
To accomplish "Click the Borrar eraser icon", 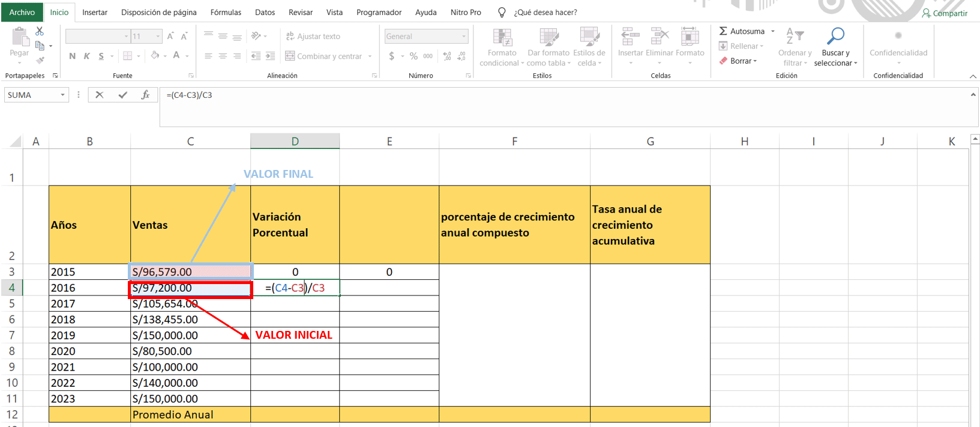I will [723, 61].
